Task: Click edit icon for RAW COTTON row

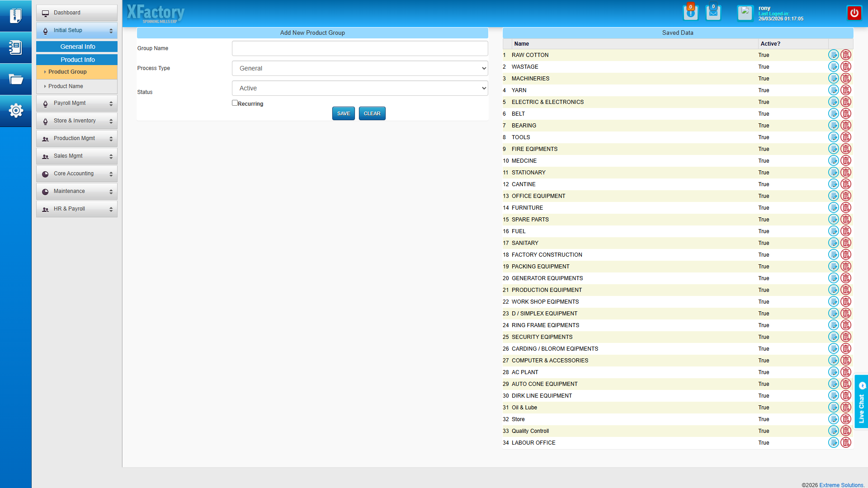Action: [833, 55]
